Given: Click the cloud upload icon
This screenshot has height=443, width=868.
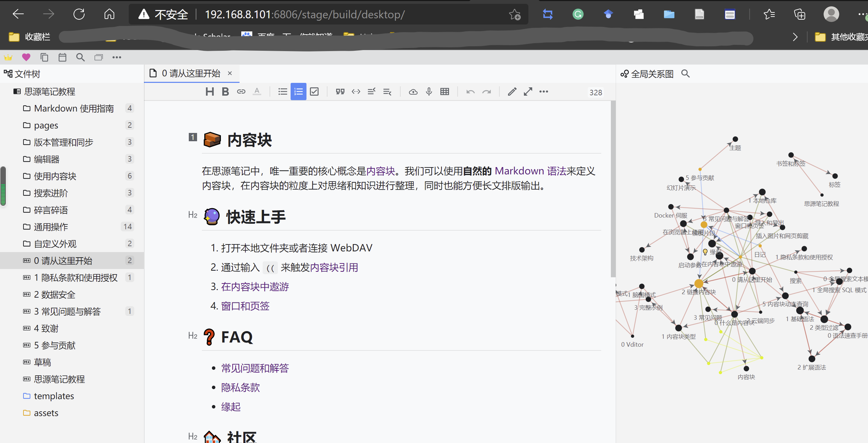Looking at the screenshot, I should (413, 92).
